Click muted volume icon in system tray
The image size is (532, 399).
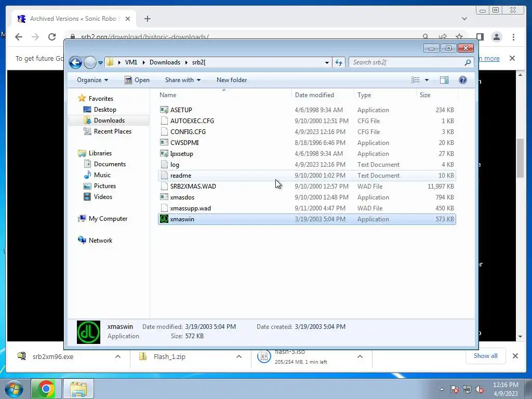[x=480, y=390]
